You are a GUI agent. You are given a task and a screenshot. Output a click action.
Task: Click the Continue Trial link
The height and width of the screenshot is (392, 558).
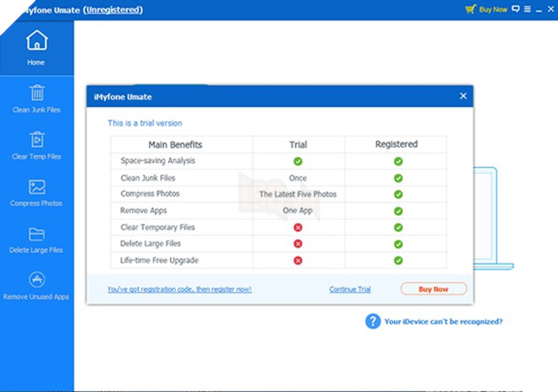point(350,289)
